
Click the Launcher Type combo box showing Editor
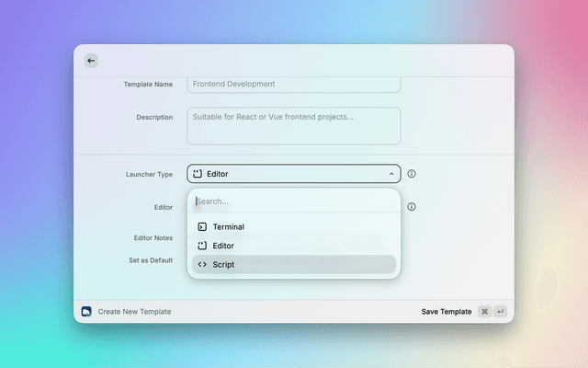click(x=294, y=174)
